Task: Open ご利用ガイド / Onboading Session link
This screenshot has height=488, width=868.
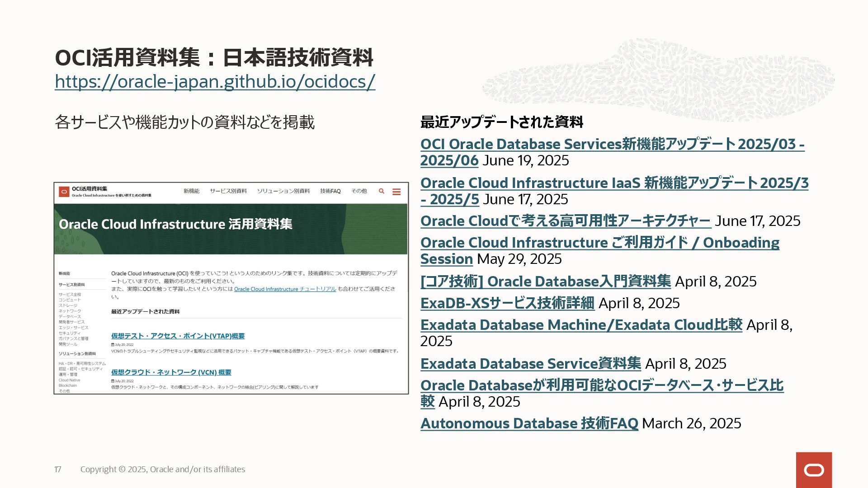Action: [x=600, y=251]
